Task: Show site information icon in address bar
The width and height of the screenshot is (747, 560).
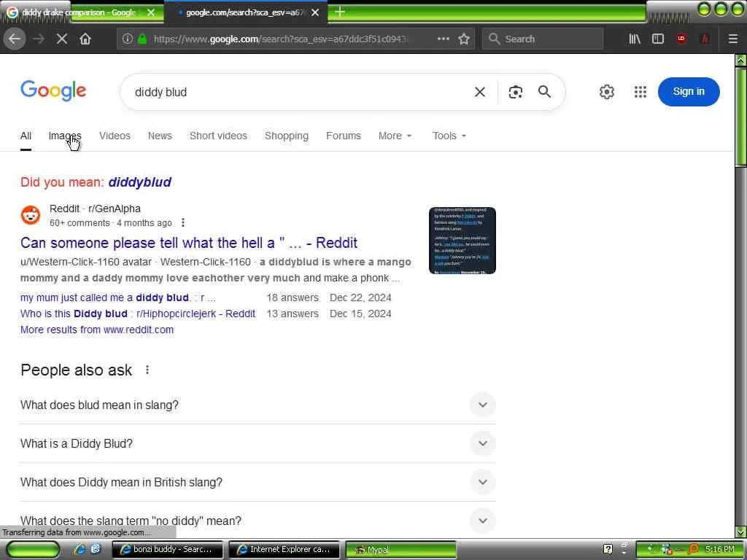Action: point(127,39)
